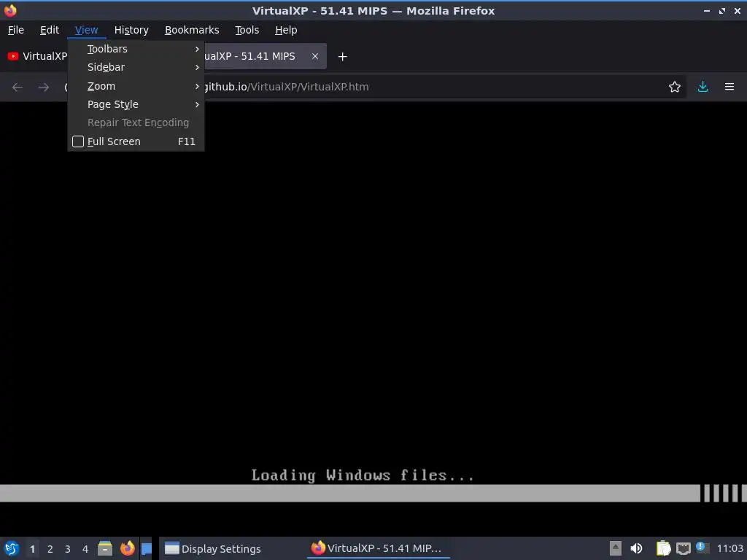747x560 pixels.
Task: Switch to workspace 3
Action: tap(68, 549)
